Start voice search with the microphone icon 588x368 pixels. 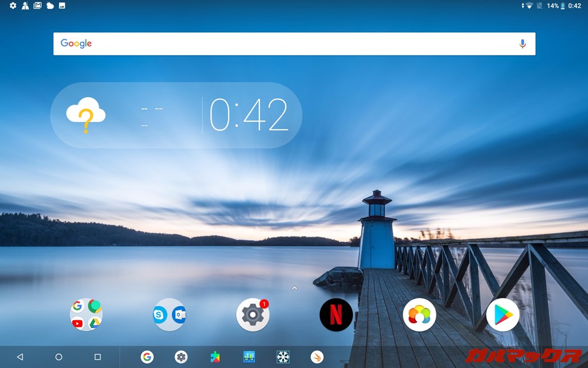[522, 43]
